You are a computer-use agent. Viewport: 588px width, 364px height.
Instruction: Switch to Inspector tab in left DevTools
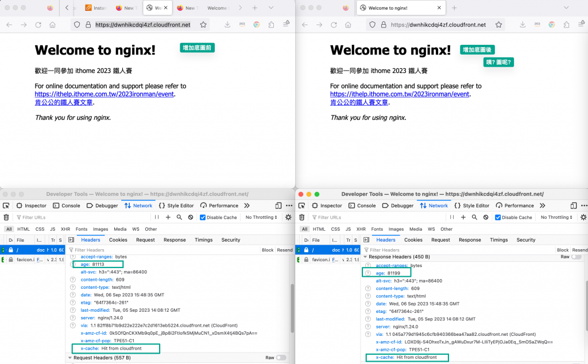pyautogui.click(x=32, y=206)
